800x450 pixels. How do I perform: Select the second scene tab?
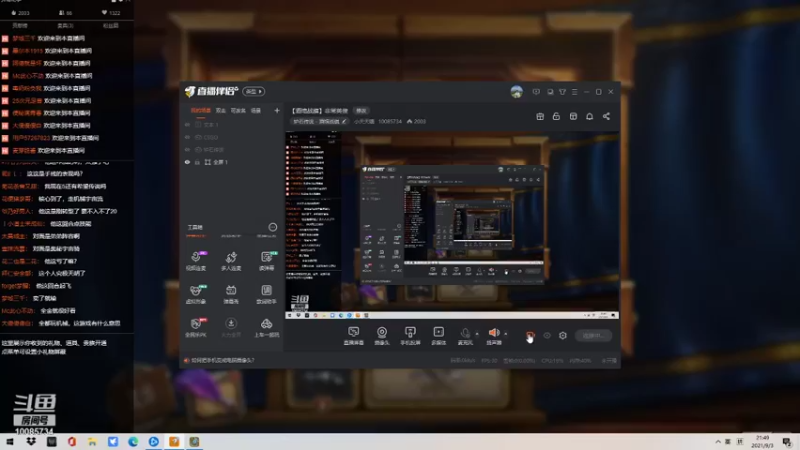220,110
